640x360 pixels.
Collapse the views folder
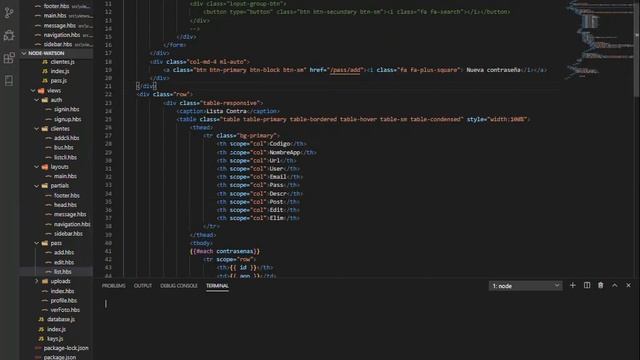[x=33, y=90]
